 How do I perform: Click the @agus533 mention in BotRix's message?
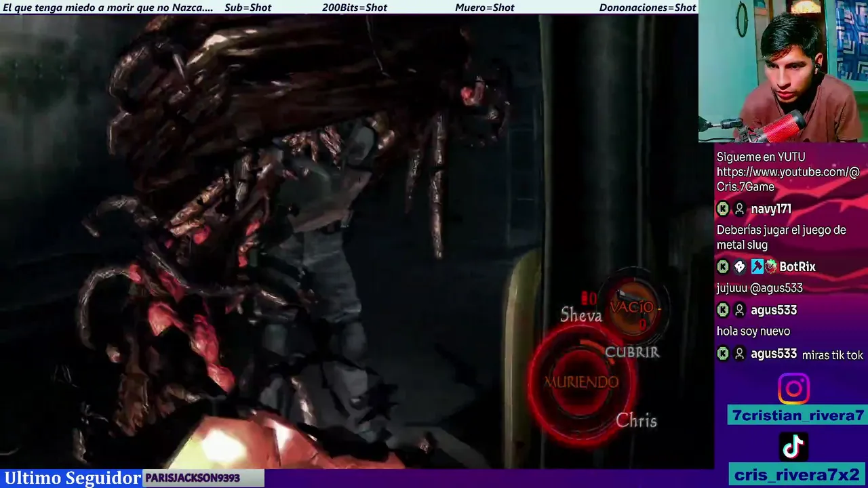(778, 289)
